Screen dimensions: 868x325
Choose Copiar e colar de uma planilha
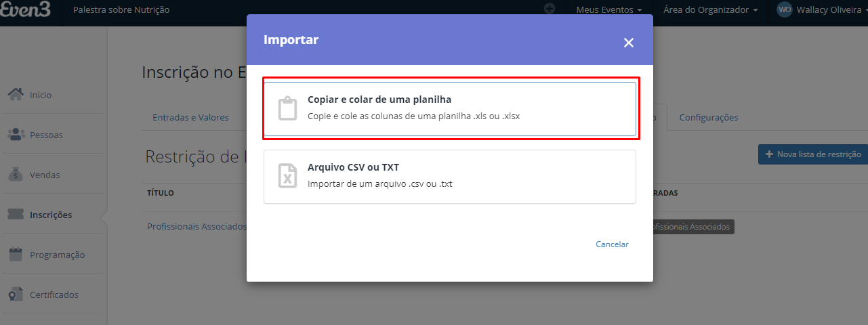(x=450, y=109)
